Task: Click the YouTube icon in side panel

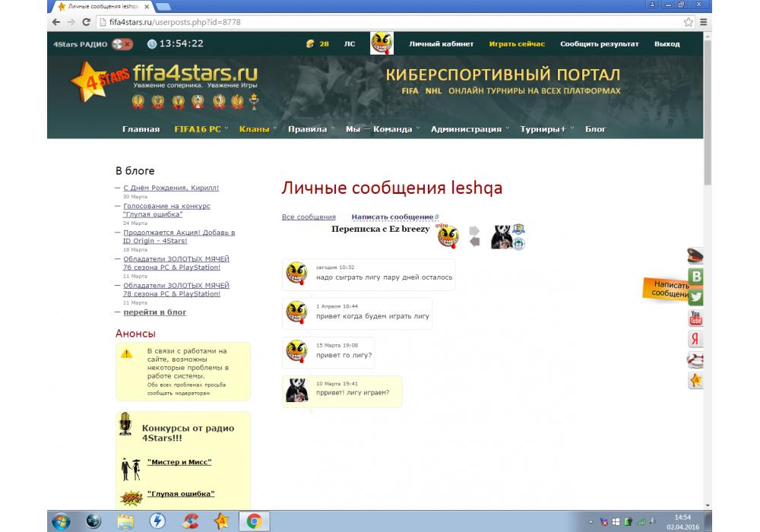Action: (x=695, y=318)
